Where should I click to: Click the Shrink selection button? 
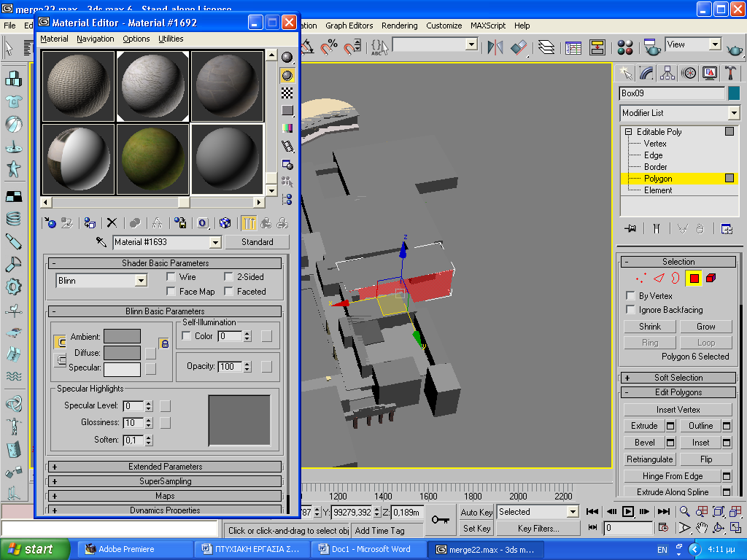[650, 327]
